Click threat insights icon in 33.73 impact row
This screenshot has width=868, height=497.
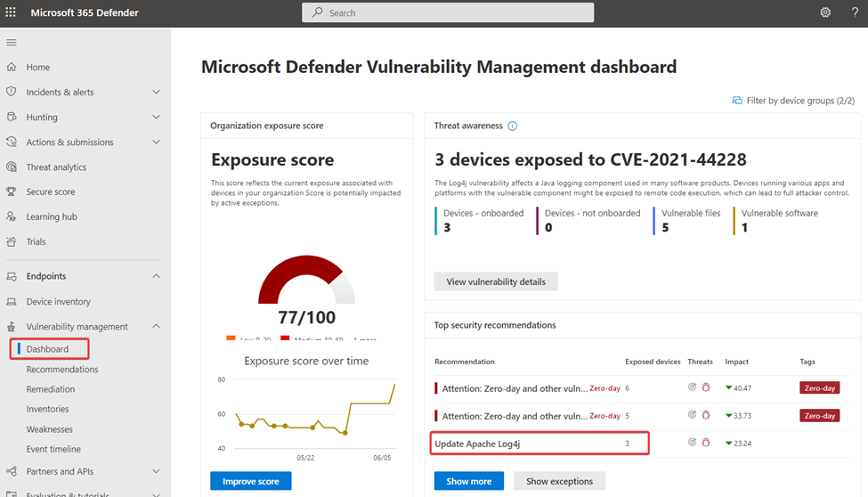pos(692,414)
